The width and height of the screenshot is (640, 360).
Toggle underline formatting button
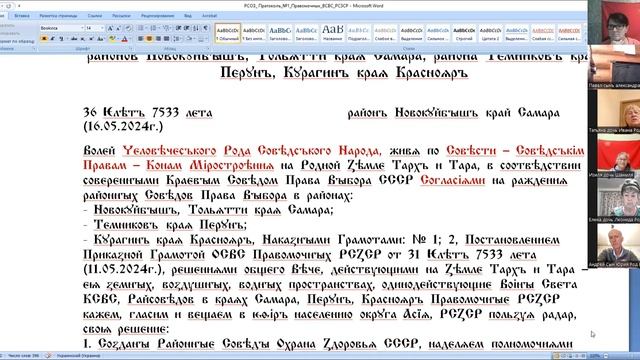[x=61, y=39]
